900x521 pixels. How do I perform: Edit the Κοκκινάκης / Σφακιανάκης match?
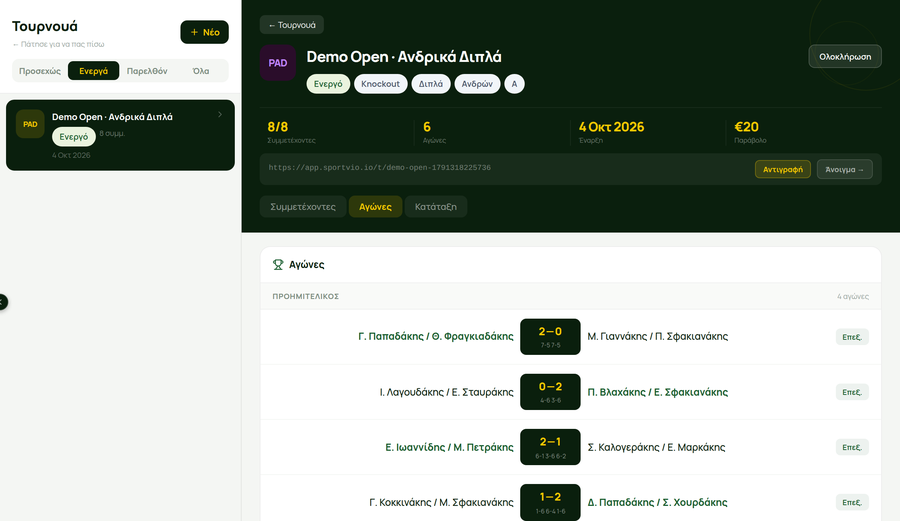pos(852,502)
